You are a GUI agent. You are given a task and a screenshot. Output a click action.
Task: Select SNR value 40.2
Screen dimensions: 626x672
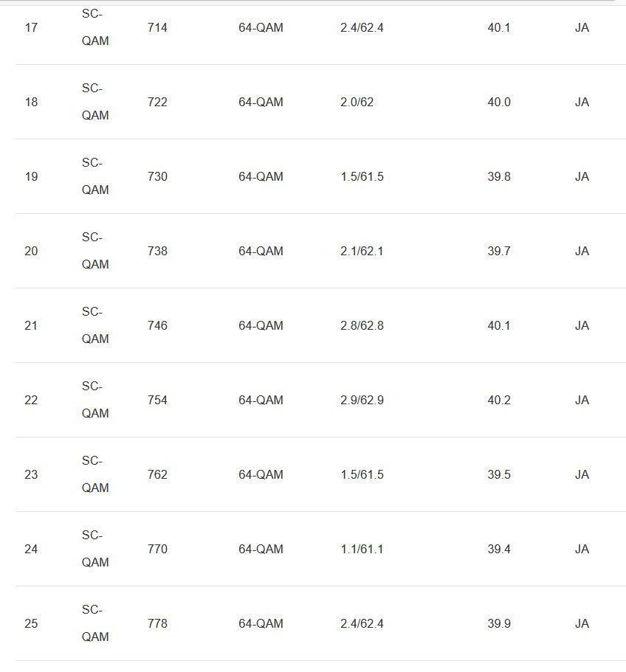[498, 401]
